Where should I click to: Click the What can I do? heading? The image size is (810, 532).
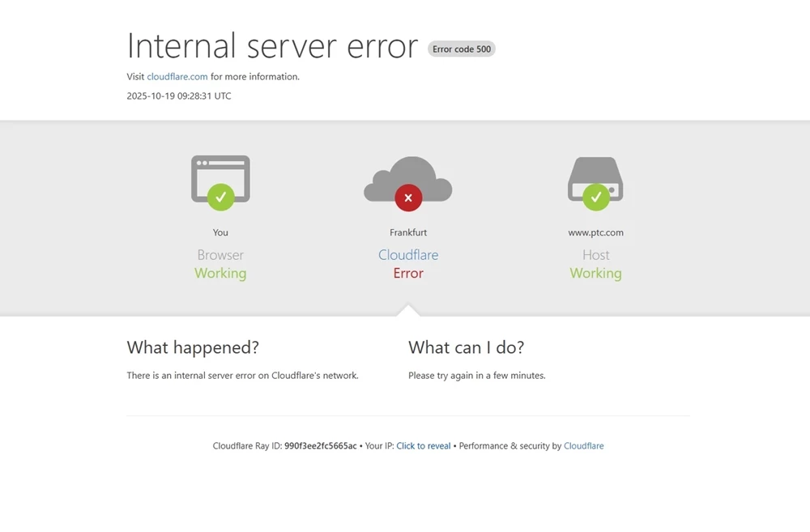coord(466,347)
